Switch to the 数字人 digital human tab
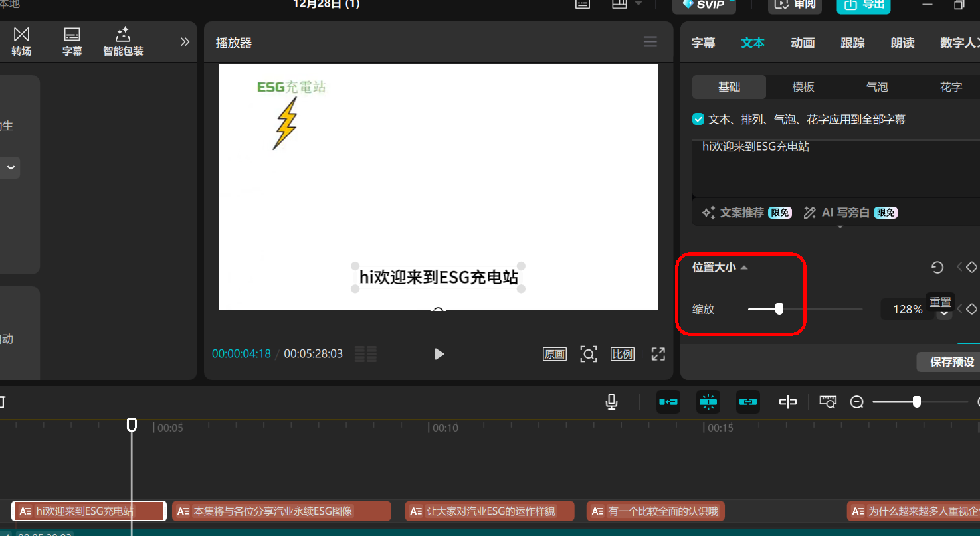Image resolution: width=980 pixels, height=536 pixels. point(959,43)
